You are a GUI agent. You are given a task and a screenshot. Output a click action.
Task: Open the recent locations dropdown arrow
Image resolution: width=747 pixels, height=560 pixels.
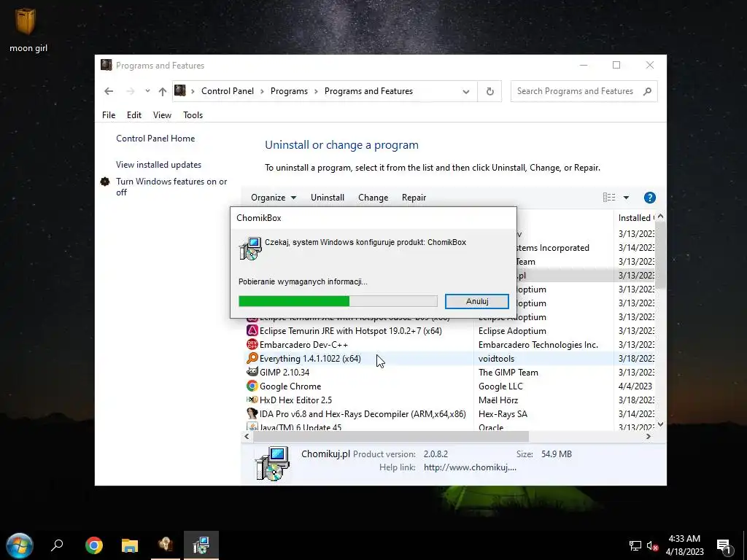(147, 91)
